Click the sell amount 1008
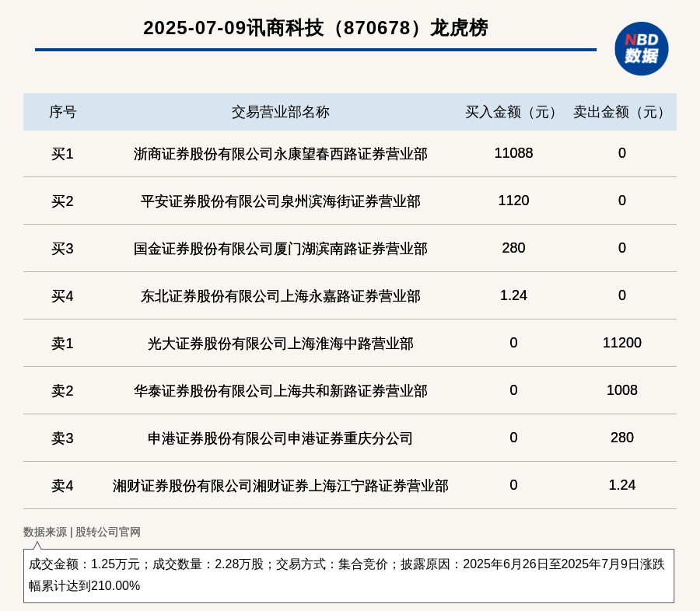This screenshot has width=700, height=611. click(622, 389)
